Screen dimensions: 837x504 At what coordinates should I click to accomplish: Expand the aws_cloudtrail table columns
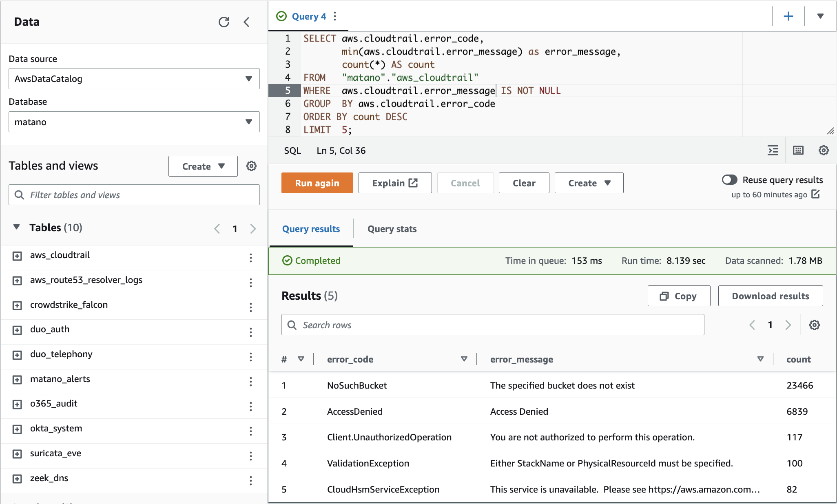click(x=17, y=256)
